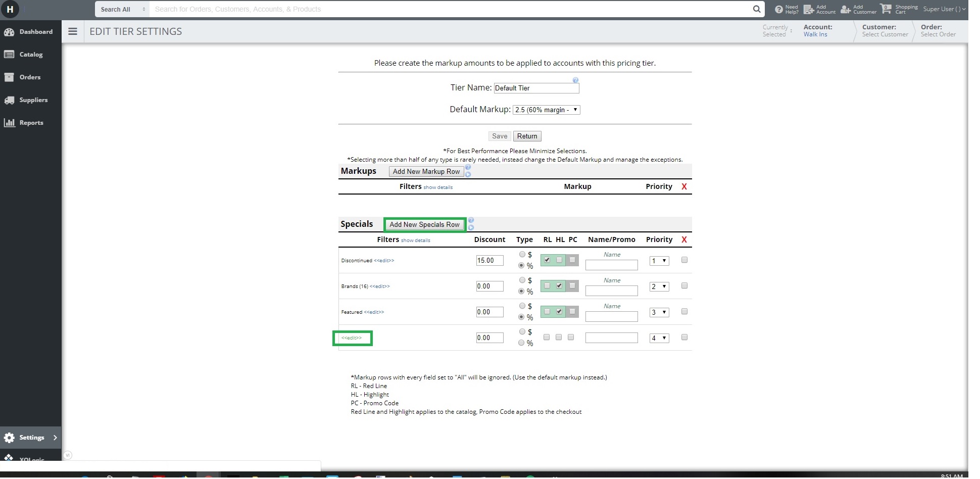Open the Catalog icon in the sidebar
The height and width of the screenshot is (479, 980).
coord(9,55)
